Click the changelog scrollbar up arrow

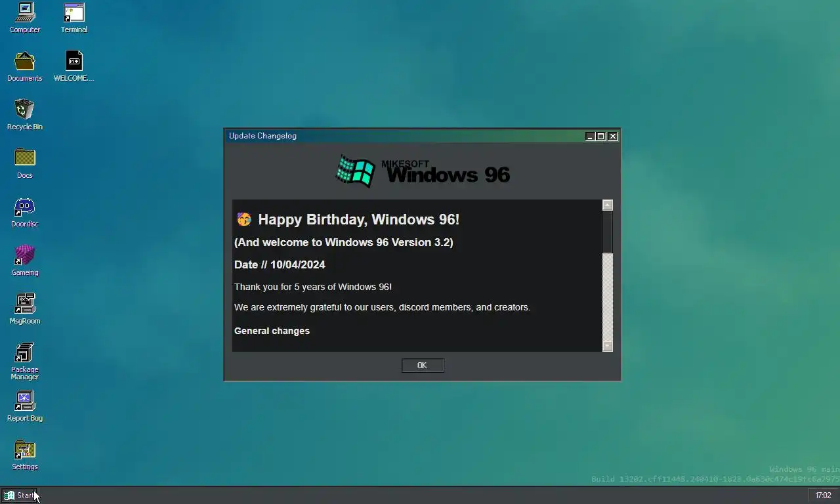[x=608, y=205]
